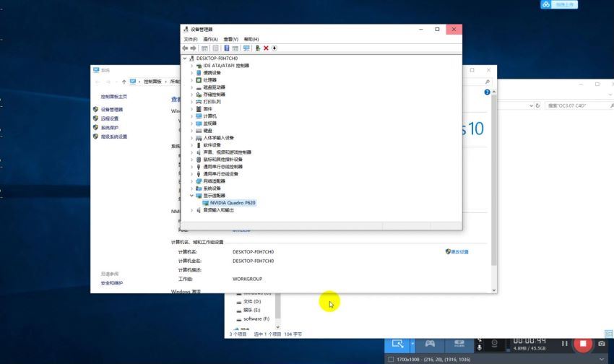
Task: Select the 软件设备 tree item
Action: (x=212, y=145)
